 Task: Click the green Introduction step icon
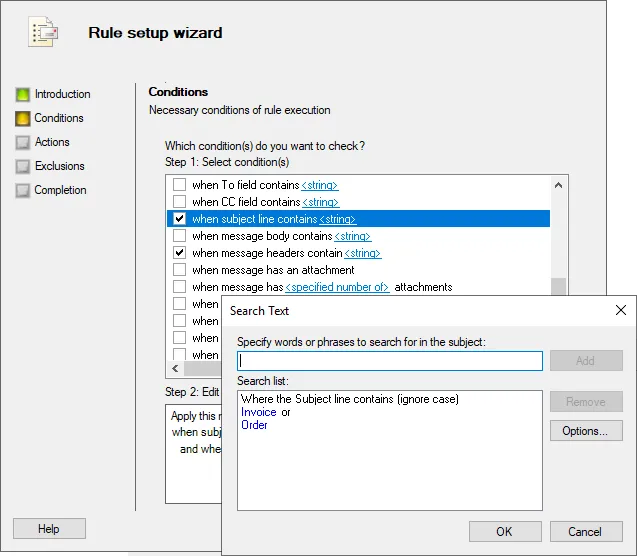(x=23, y=95)
